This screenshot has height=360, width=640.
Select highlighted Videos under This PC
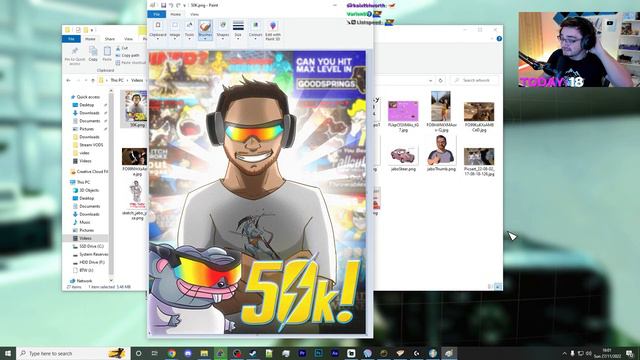[85, 238]
